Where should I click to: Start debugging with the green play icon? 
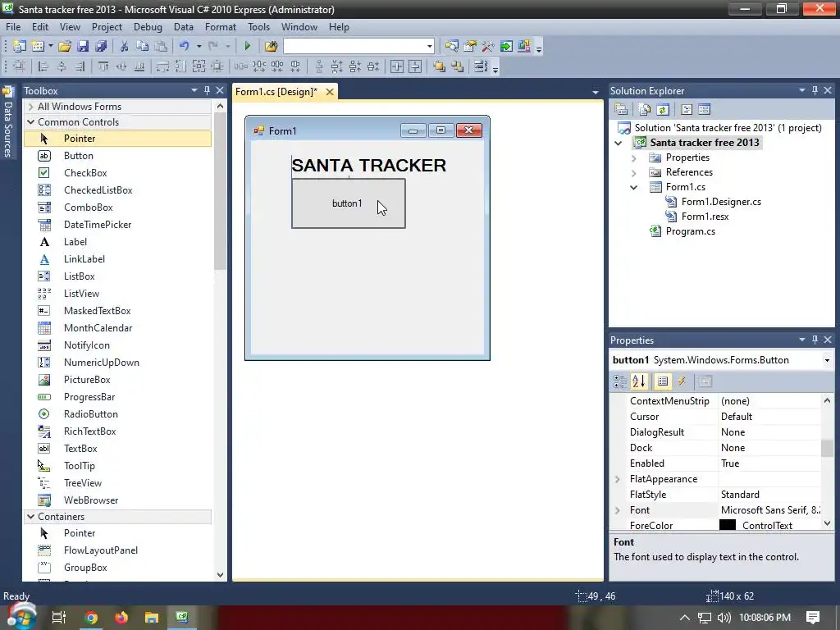click(x=248, y=47)
